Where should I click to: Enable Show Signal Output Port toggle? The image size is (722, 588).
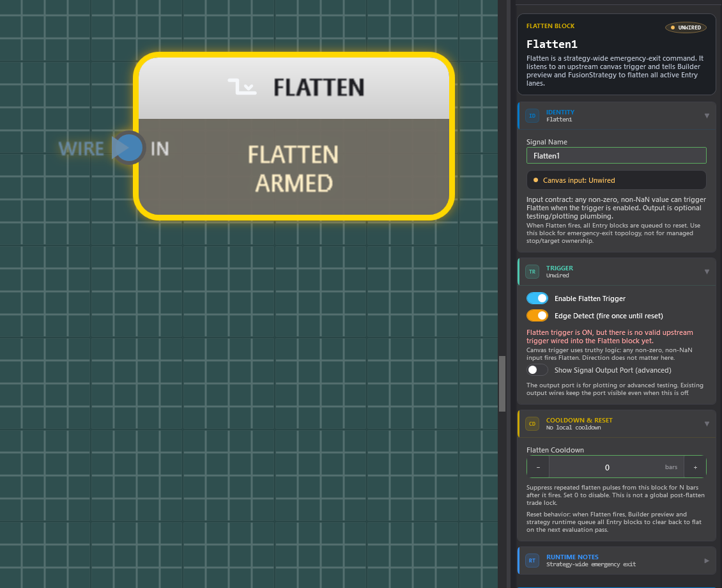click(537, 370)
